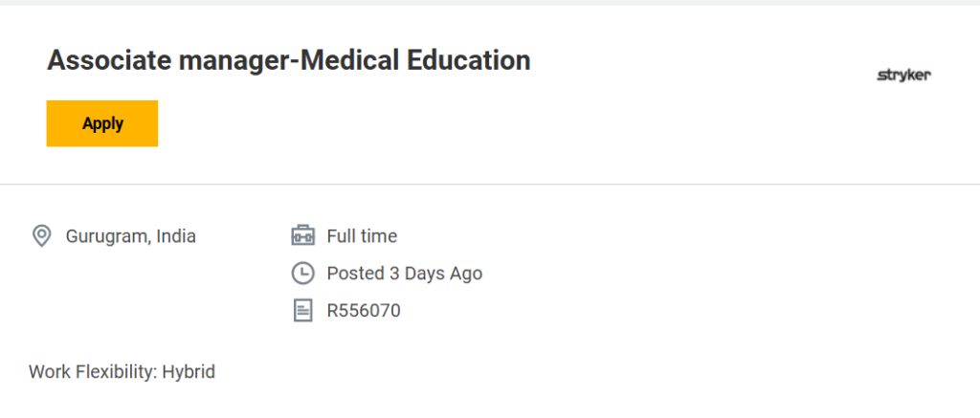Click the horizontal divider below Apply
Screen dimensions: 980x418
(490, 184)
